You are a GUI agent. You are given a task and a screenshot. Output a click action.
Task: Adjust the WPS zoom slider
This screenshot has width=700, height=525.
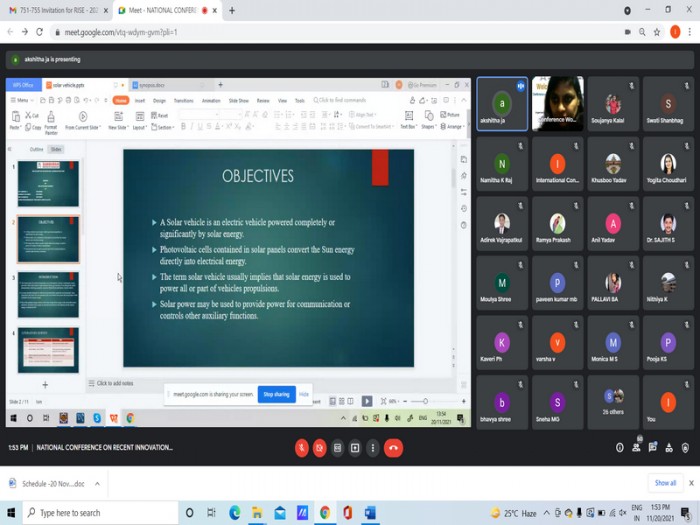coord(426,401)
